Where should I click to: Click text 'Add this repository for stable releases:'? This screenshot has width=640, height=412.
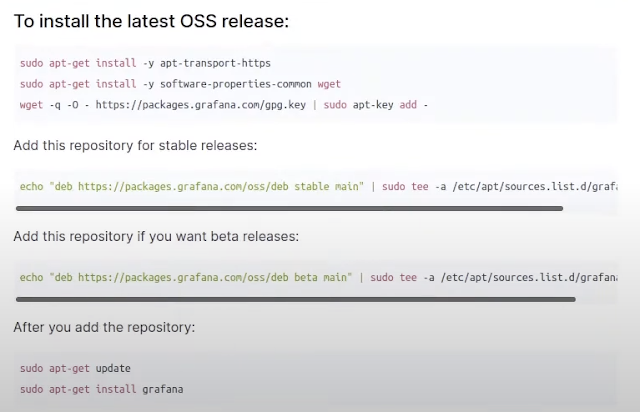coord(136,146)
